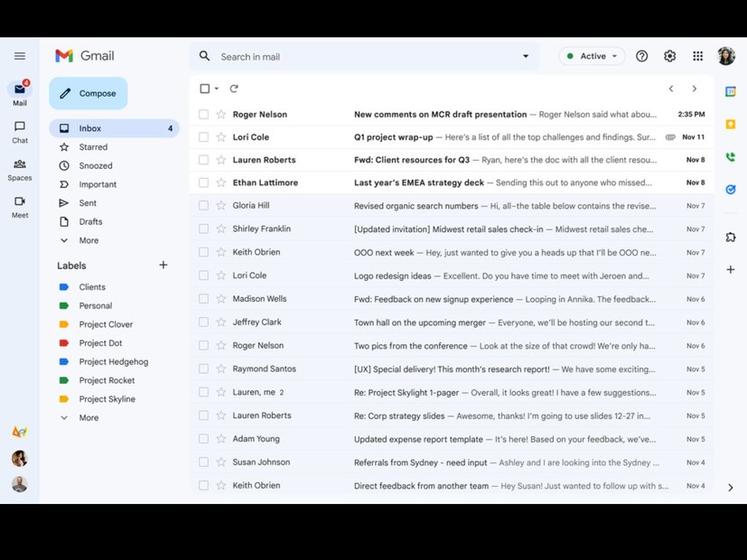
Task: Open Google Calendar in side panel
Action: pyautogui.click(x=730, y=91)
